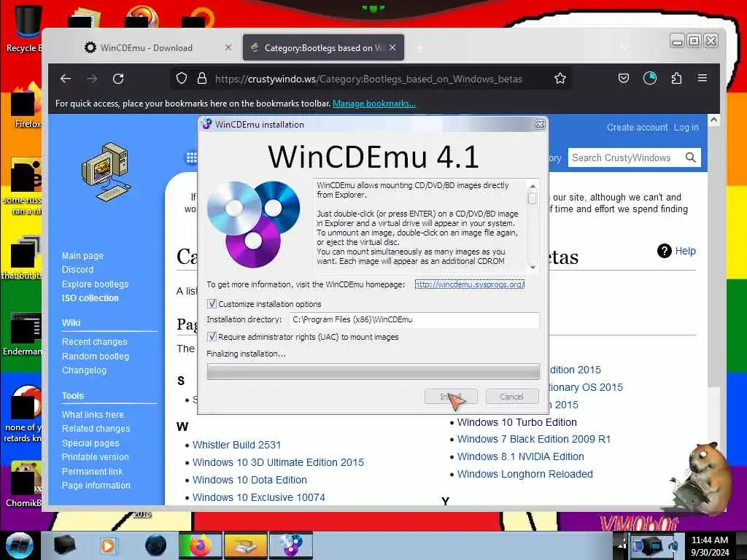Reload the page with the refresh icon

pos(118,79)
